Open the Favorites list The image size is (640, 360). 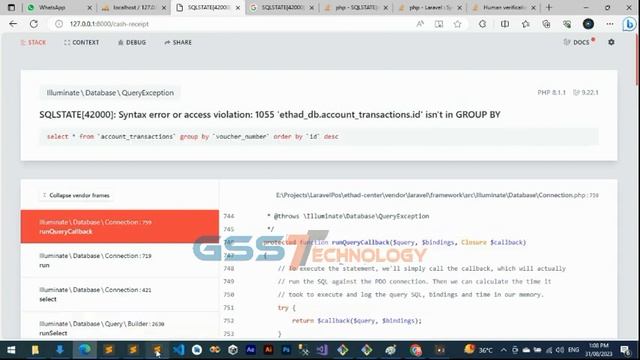click(526, 24)
